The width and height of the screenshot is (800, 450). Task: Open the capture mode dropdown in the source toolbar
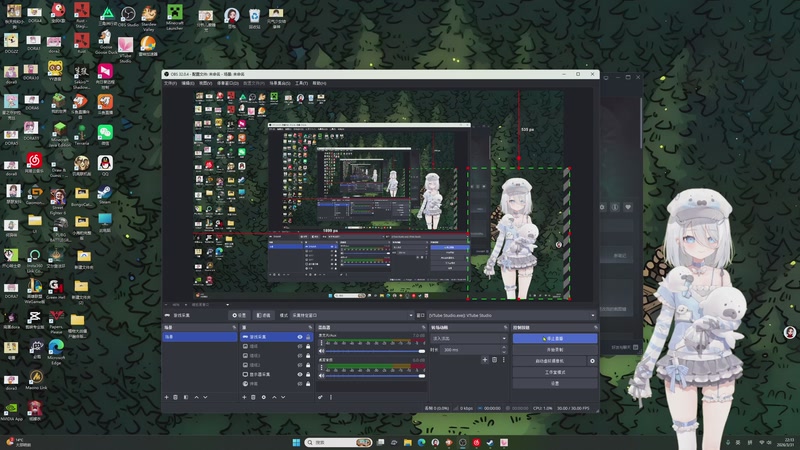coord(352,315)
